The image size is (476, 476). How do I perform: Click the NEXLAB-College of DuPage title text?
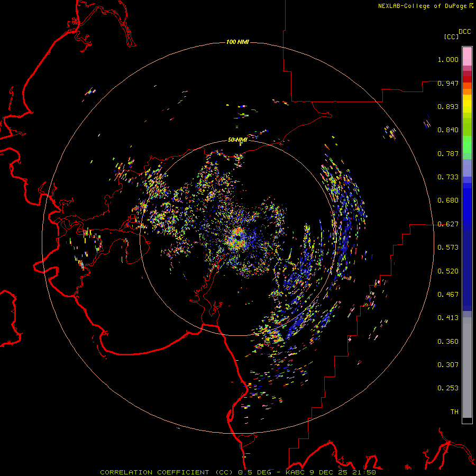pyautogui.click(x=423, y=6)
